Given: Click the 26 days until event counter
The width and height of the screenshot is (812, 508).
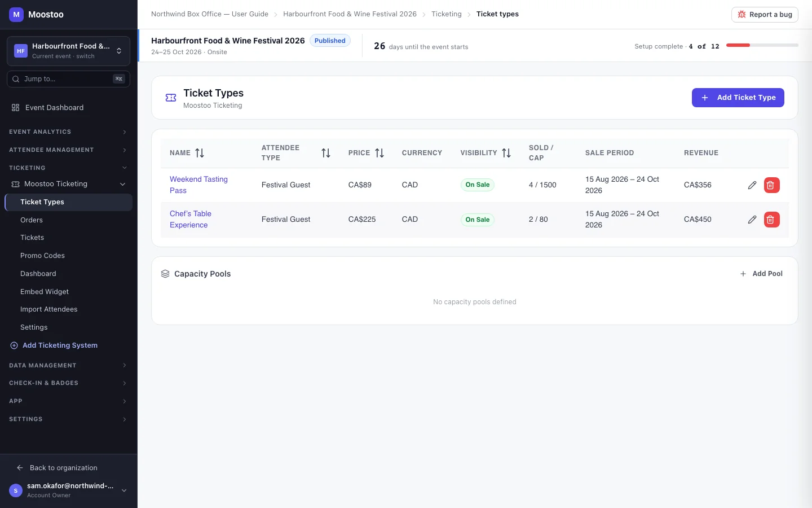Looking at the screenshot, I should [421, 46].
